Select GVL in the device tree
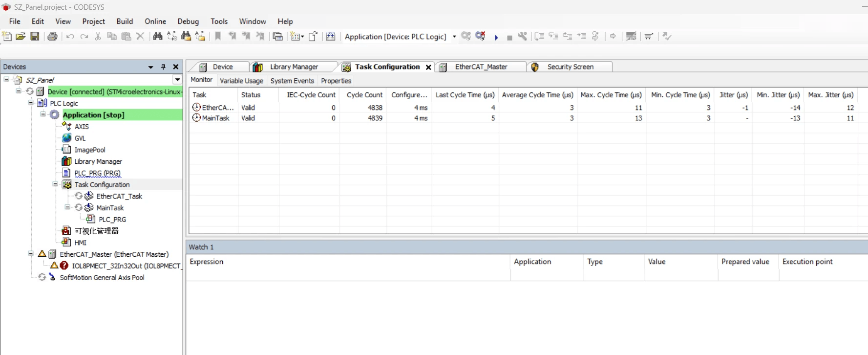Image resolution: width=868 pixels, height=355 pixels. click(x=80, y=138)
